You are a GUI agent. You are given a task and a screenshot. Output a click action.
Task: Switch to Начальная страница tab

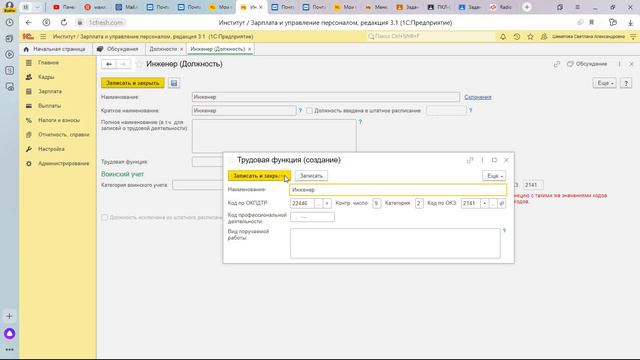55,49
